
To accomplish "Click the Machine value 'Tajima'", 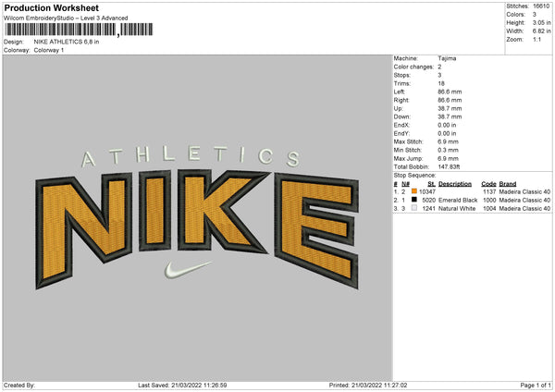I will coord(447,58).
